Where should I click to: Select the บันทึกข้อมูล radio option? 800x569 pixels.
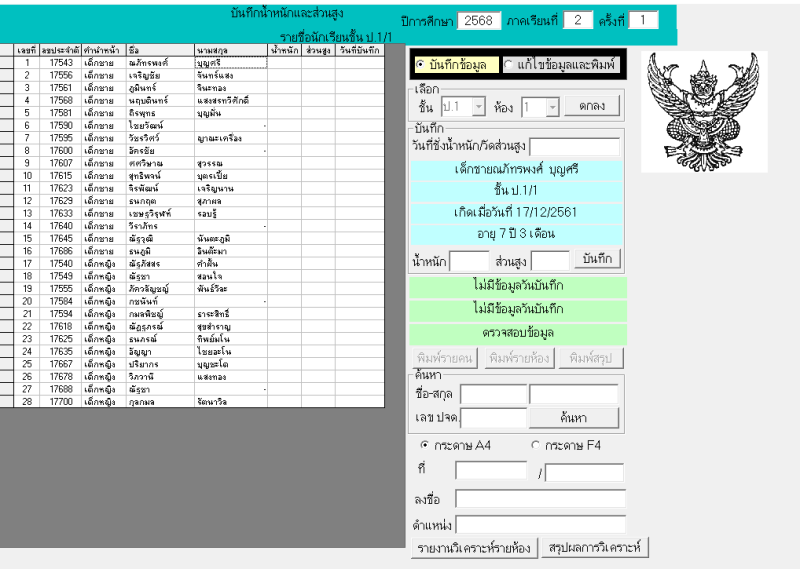[420, 65]
